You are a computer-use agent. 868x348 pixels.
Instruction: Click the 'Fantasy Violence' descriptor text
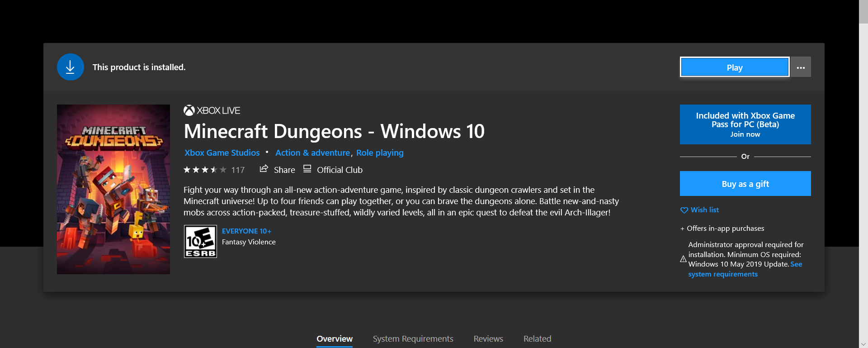pos(249,242)
